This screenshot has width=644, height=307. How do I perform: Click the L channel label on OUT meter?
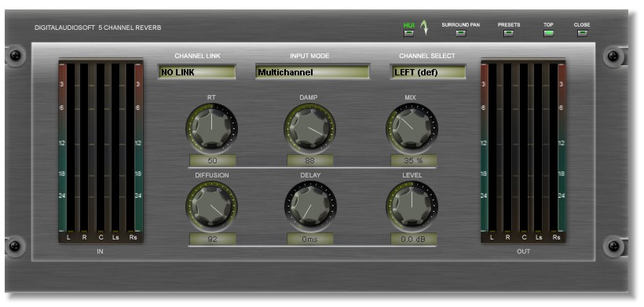click(492, 237)
